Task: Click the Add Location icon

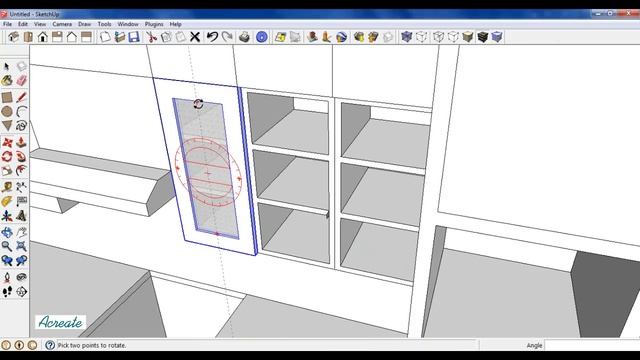Action: pyautogui.click(x=280, y=37)
